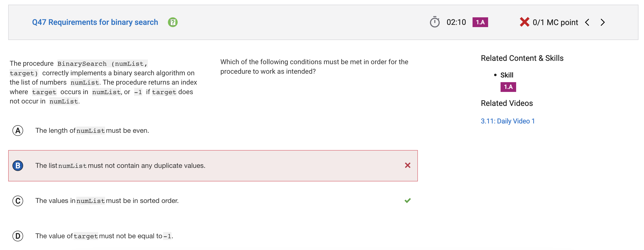Click option text about even length

coord(92,131)
